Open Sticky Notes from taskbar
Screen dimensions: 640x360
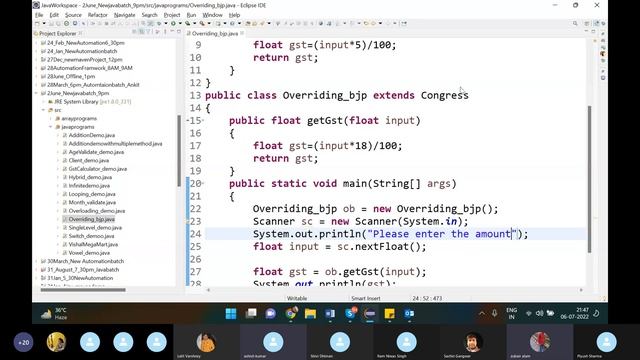[389, 313]
